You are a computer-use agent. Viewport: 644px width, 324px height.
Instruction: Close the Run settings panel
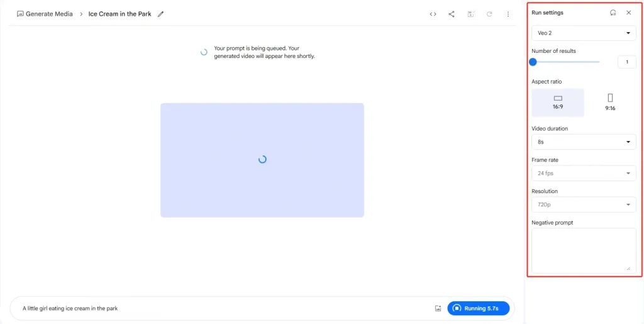click(628, 13)
